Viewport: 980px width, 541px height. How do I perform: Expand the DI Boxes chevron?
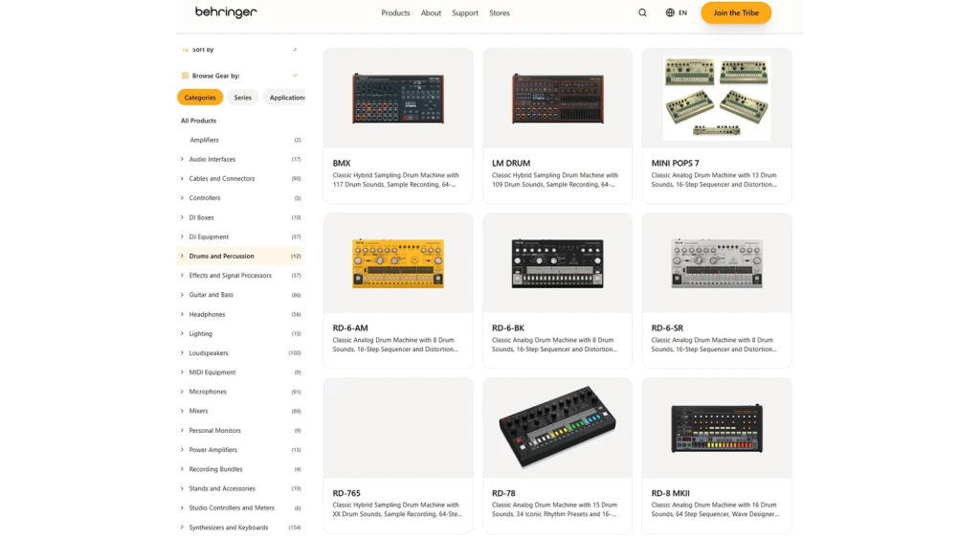(182, 217)
